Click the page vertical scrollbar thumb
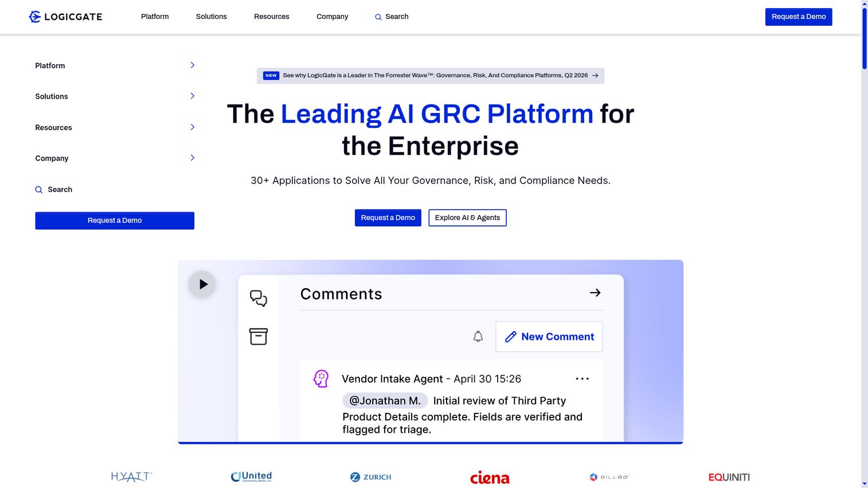Viewport: 868px width, 488px height. 865,38
